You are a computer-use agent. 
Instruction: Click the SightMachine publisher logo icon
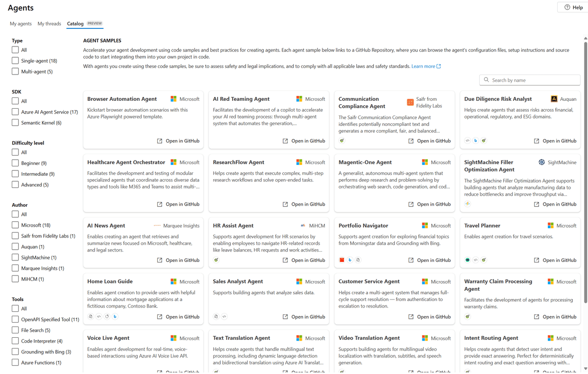[x=541, y=162]
